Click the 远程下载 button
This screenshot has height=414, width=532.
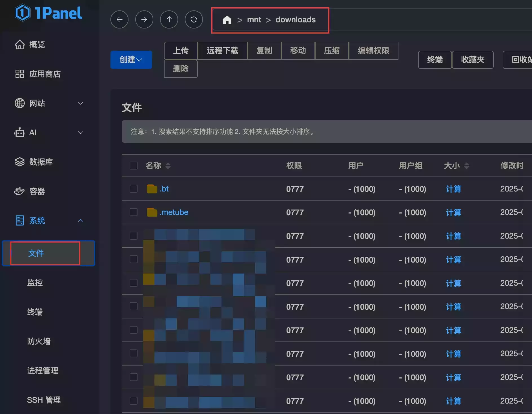tap(222, 51)
